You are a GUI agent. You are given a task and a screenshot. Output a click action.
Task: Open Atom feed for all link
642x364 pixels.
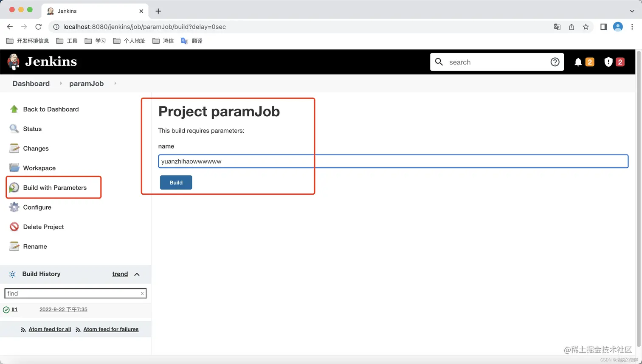[x=50, y=329]
